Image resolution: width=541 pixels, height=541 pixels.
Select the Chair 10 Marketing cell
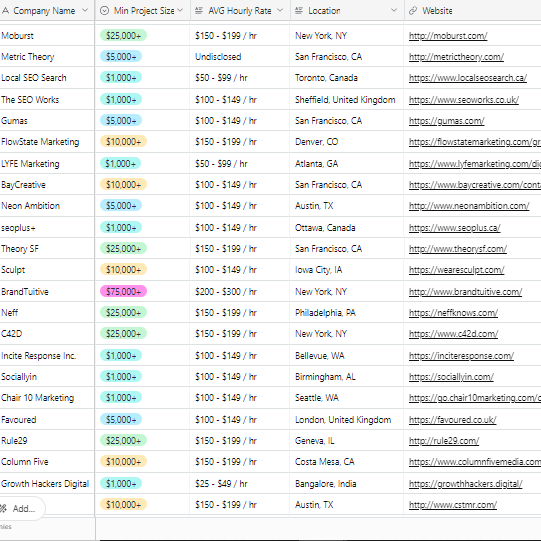point(47,398)
